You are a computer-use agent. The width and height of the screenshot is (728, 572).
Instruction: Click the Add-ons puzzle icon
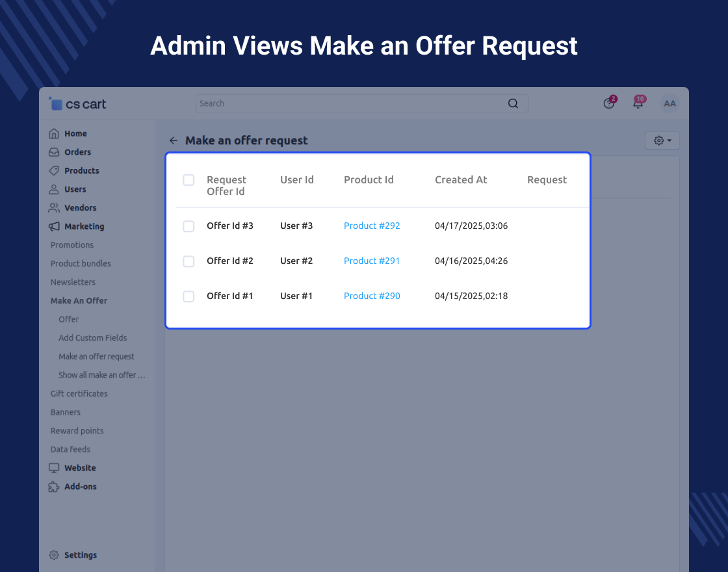click(x=54, y=487)
